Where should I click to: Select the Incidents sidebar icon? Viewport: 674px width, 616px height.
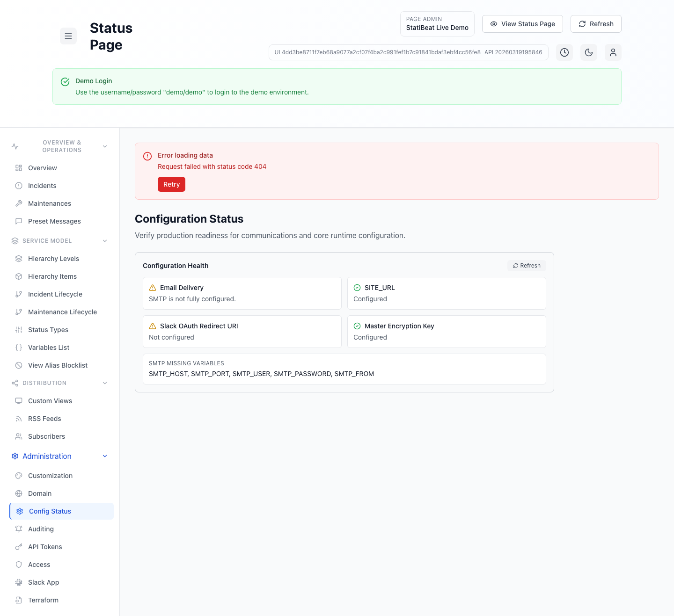coord(19,186)
